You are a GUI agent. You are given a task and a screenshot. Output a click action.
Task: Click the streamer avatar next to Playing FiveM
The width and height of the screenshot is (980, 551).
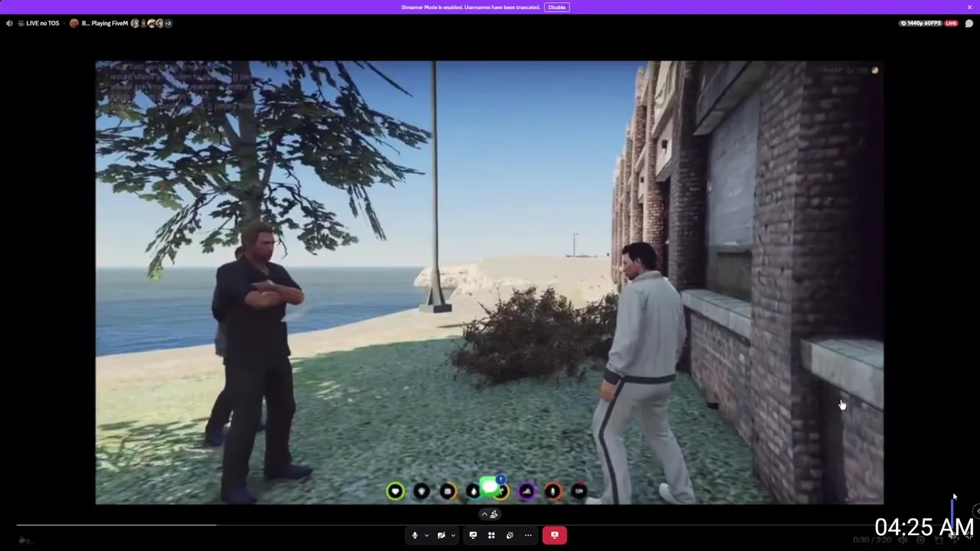point(74,23)
